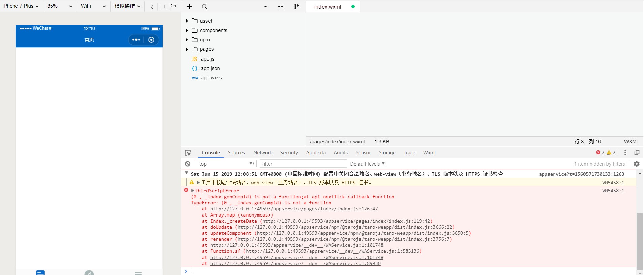Open the Default levels dropdown
The width and height of the screenshot is (644, 275).
click(368, 164)
